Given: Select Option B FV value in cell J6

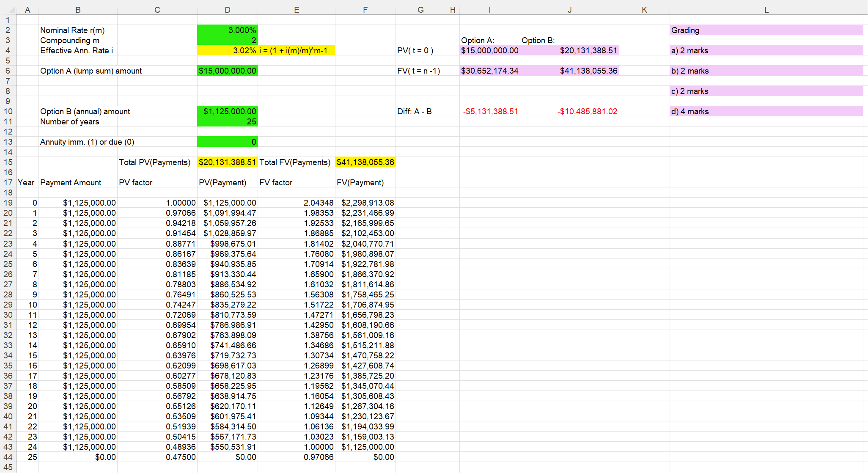Looking at the screenshot, I should click(x=569, y=71).
